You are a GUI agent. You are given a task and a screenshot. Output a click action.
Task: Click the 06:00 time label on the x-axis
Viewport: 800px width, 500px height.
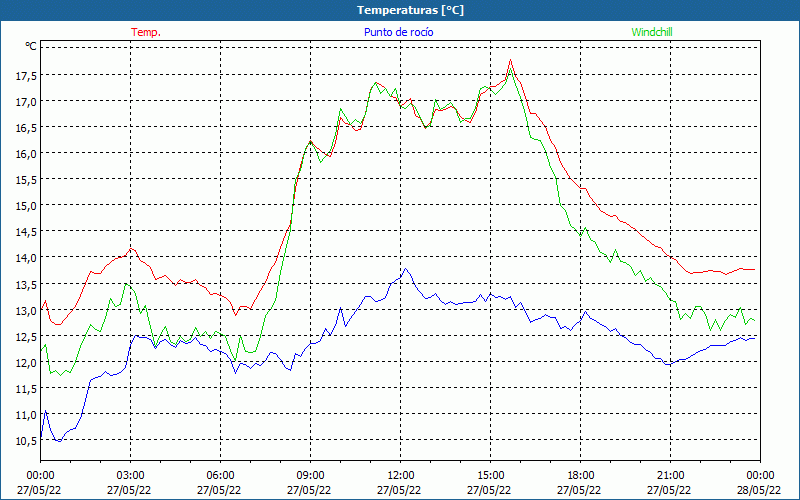coord(220,475)
